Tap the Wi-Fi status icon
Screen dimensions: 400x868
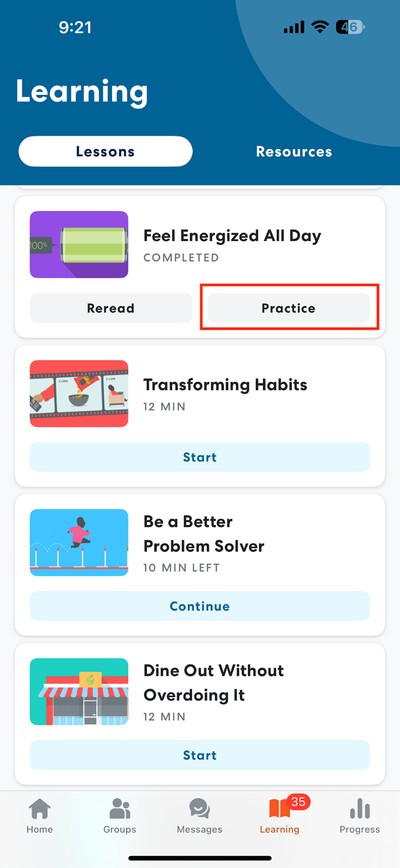(x=320, y=27)
